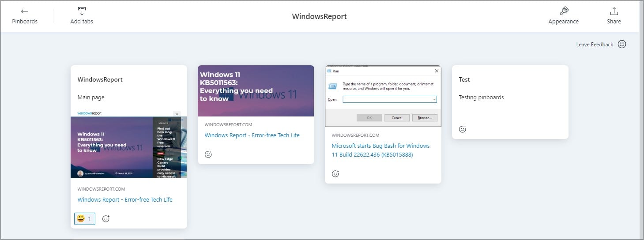Click the Pinboards label

tap(25, 22)
